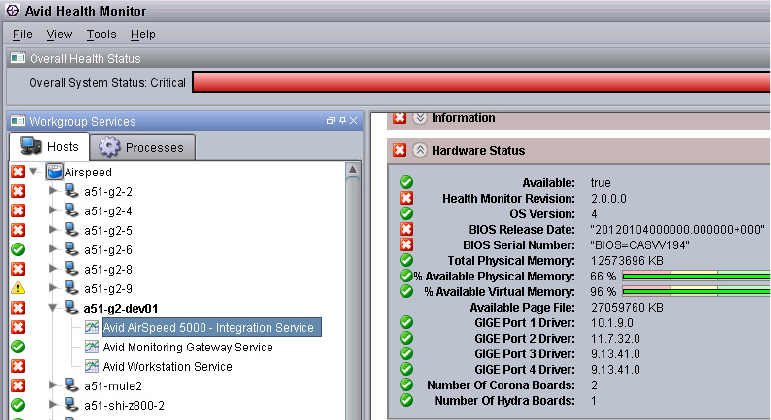Click the a51-g2-9 computer icon
The width and height of the screenshot is (771, 420).
click(71, 288)
